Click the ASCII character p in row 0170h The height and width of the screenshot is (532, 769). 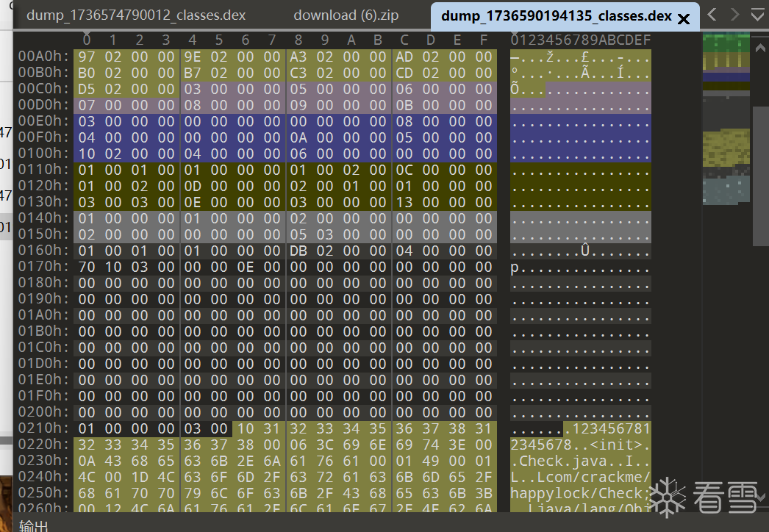click(x=515, y=267)
